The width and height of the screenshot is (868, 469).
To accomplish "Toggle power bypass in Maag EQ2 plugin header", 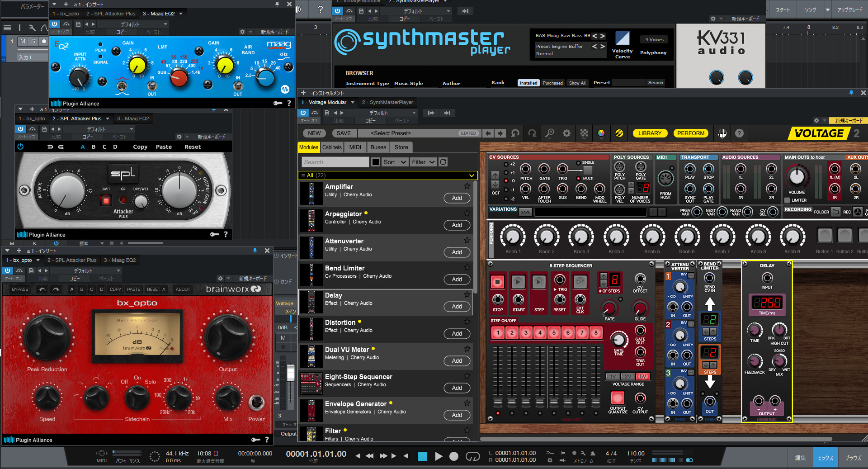I will coord(55,24).
